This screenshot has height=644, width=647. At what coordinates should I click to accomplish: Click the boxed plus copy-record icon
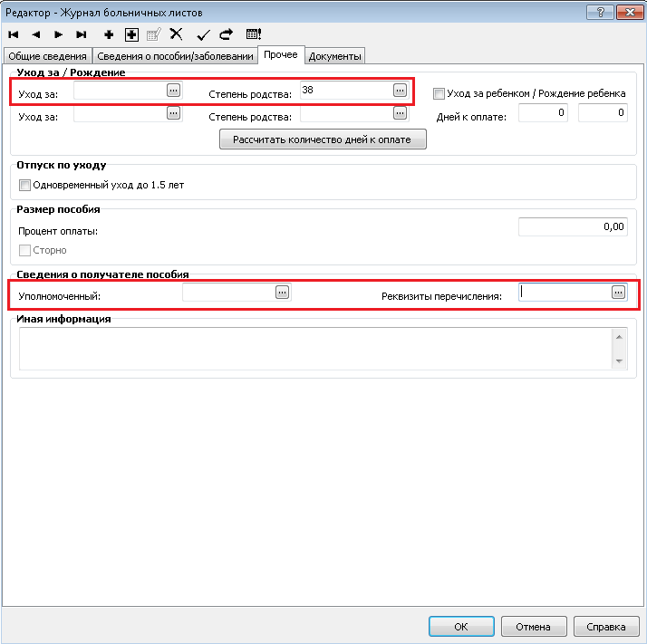[x=131, y=34]
